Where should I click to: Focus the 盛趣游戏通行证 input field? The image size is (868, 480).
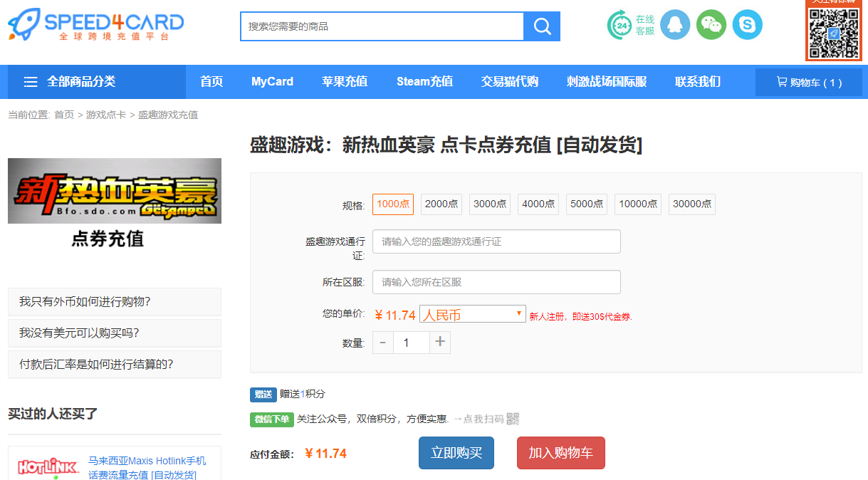tap(496, 241)
